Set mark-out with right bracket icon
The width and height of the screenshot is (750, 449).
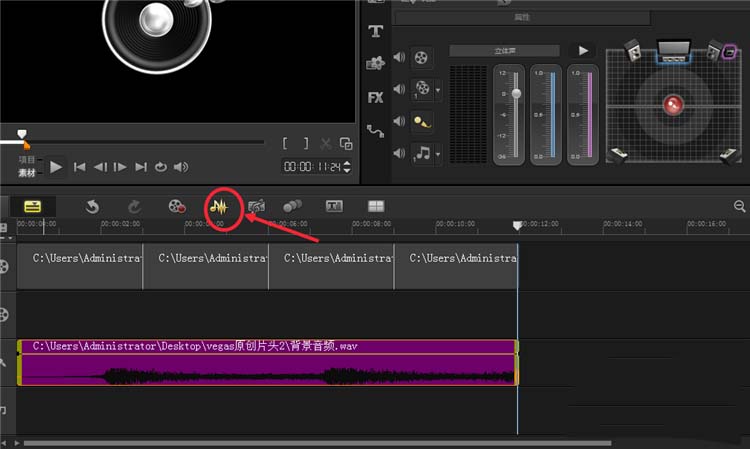(306, 143)
